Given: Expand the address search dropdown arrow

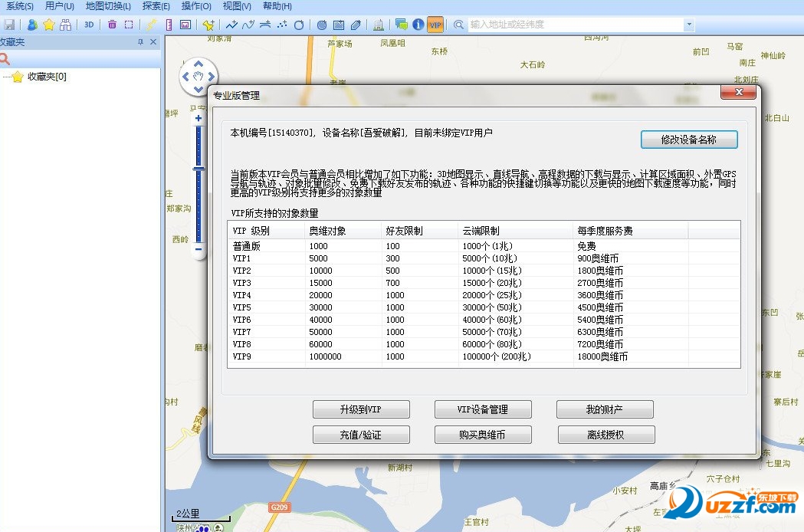Looking at the screenshot, I should (689, 24).
